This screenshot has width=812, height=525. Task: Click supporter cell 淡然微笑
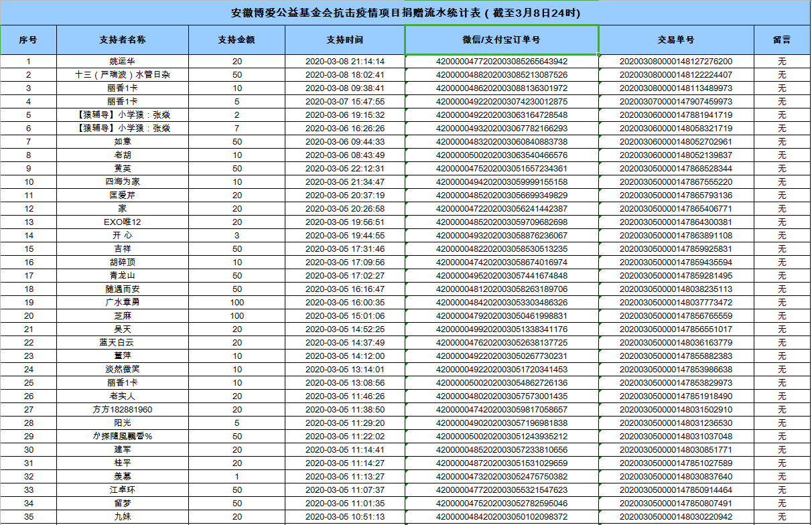(123, 370)
